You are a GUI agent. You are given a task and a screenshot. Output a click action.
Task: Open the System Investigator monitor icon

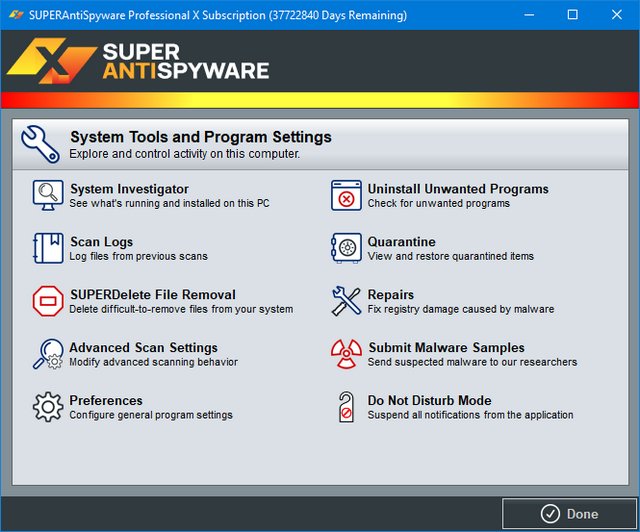tap(48, 196)
